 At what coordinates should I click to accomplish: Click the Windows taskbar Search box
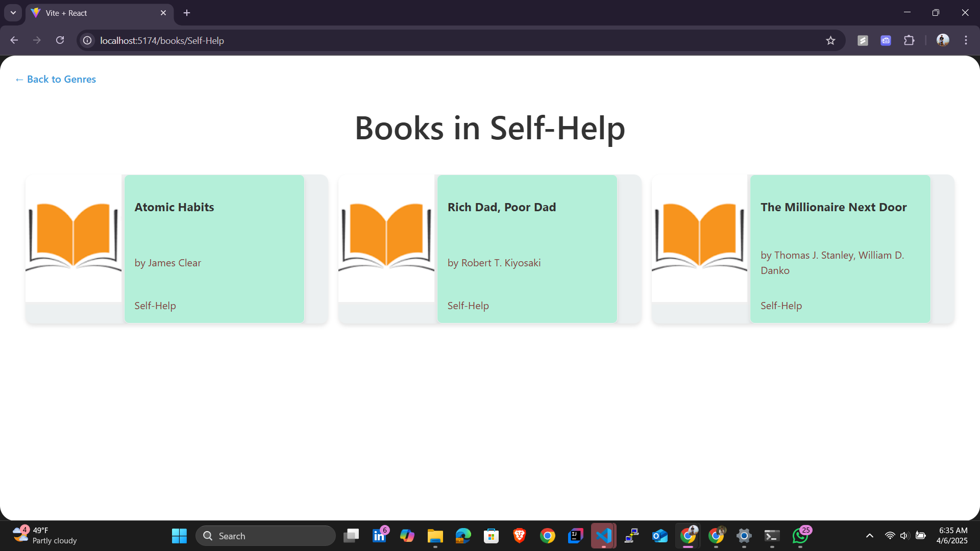(x=265, y=536)
